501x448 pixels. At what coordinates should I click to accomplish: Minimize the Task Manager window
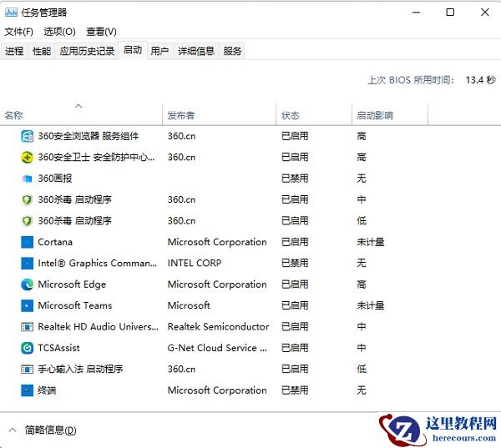coord(416,13)
